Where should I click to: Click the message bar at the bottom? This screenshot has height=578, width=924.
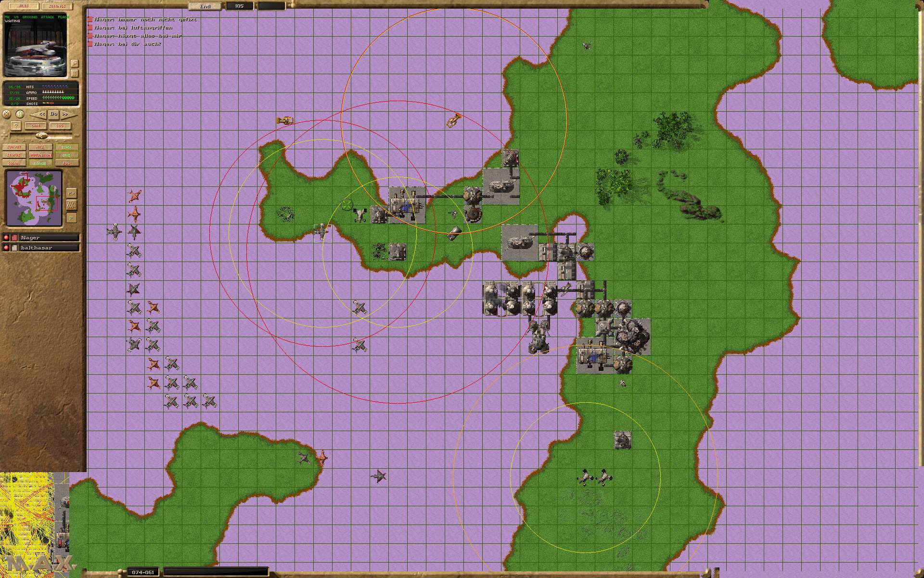click(216, 572)
